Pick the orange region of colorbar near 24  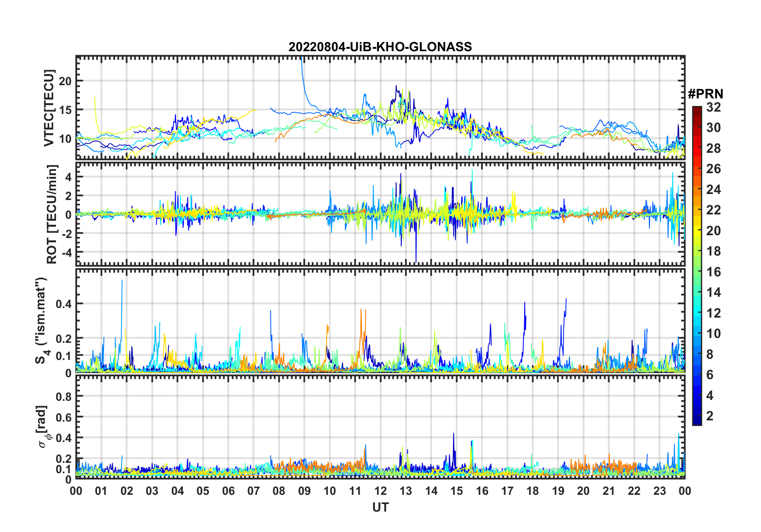(x=697, y=189)
